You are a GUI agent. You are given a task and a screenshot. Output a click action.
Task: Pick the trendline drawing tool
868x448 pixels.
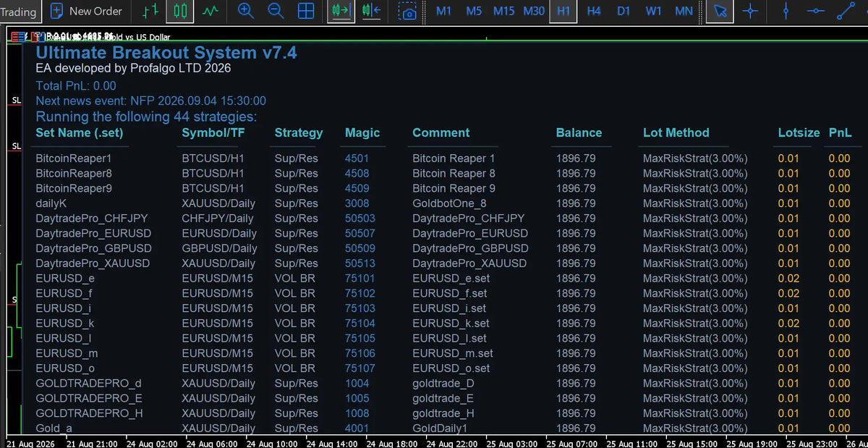point(846,11)
